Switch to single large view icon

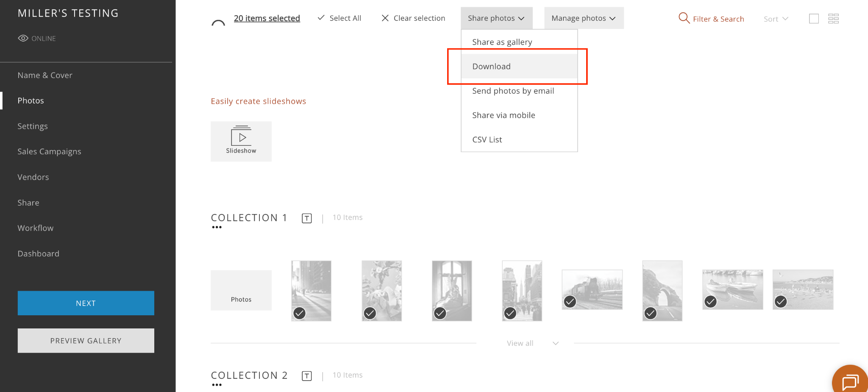[814, 19]
